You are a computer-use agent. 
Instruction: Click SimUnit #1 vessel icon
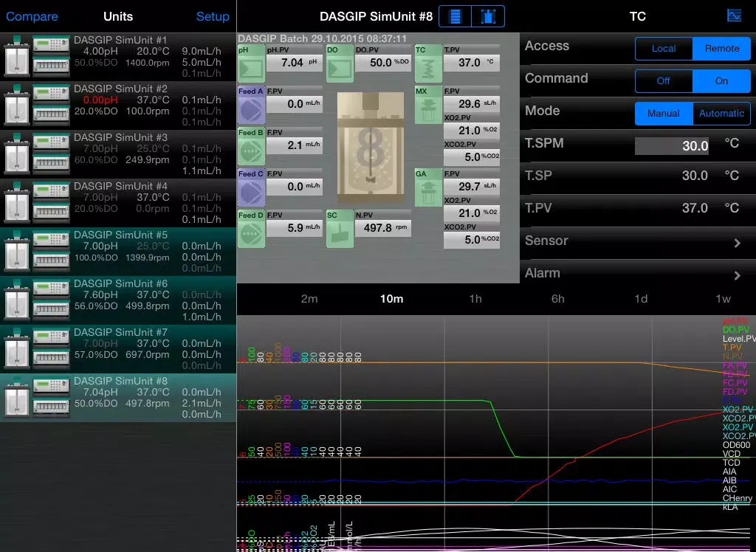(17, 56)
